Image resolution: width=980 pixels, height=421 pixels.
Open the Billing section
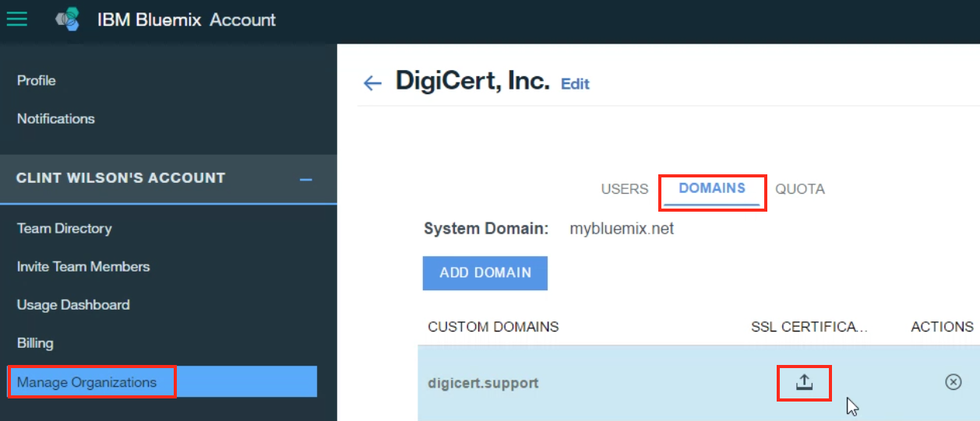[35, 343]
